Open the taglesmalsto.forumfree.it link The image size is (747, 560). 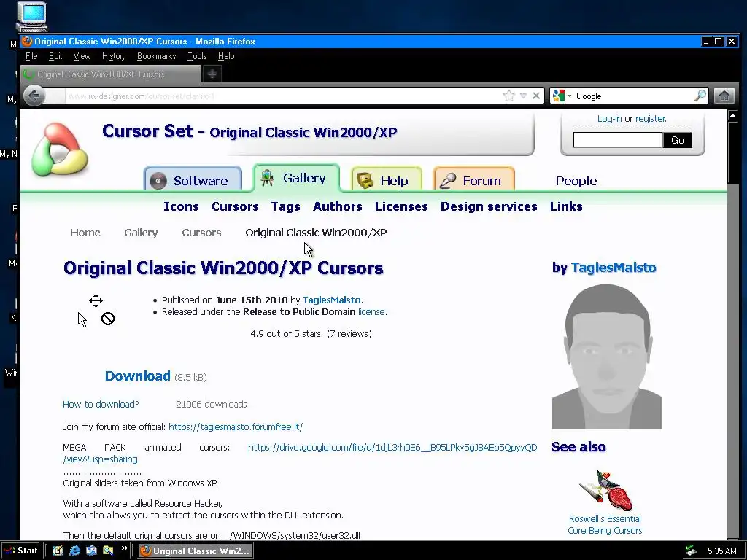(236, 427)
